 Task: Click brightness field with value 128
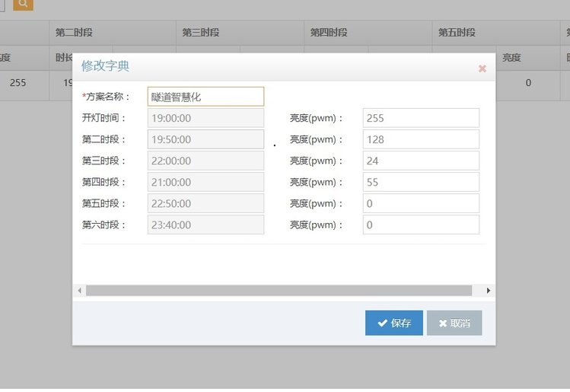pos(421,139)
